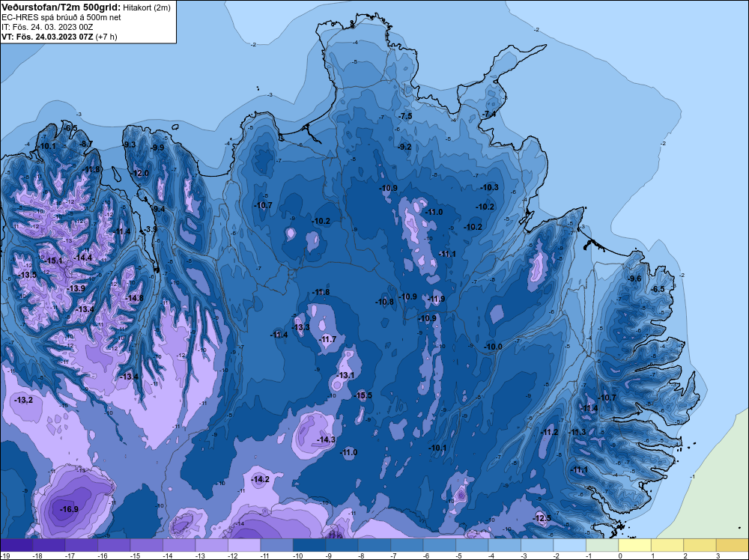Click the -10.3 temperature label

[489, 187]
